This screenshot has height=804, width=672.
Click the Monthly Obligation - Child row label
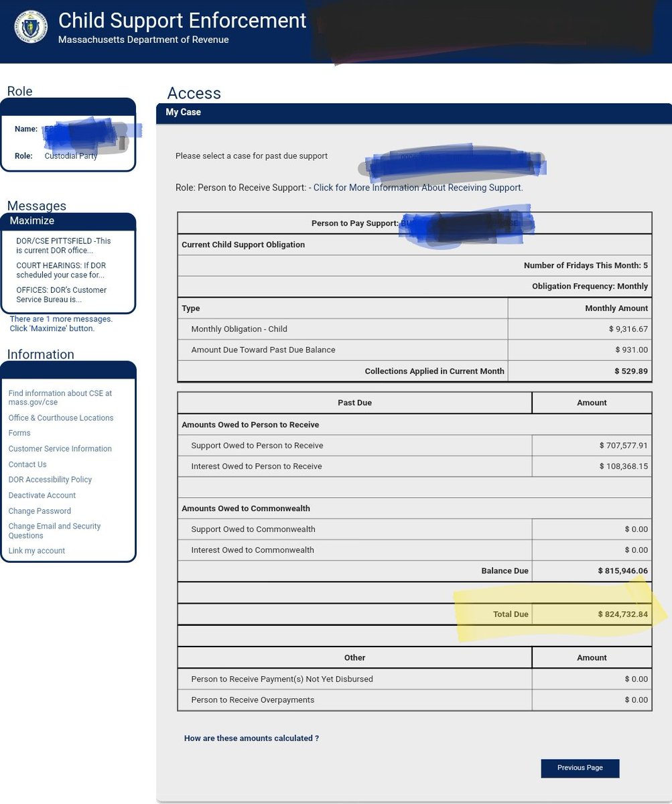click(239, 330)
